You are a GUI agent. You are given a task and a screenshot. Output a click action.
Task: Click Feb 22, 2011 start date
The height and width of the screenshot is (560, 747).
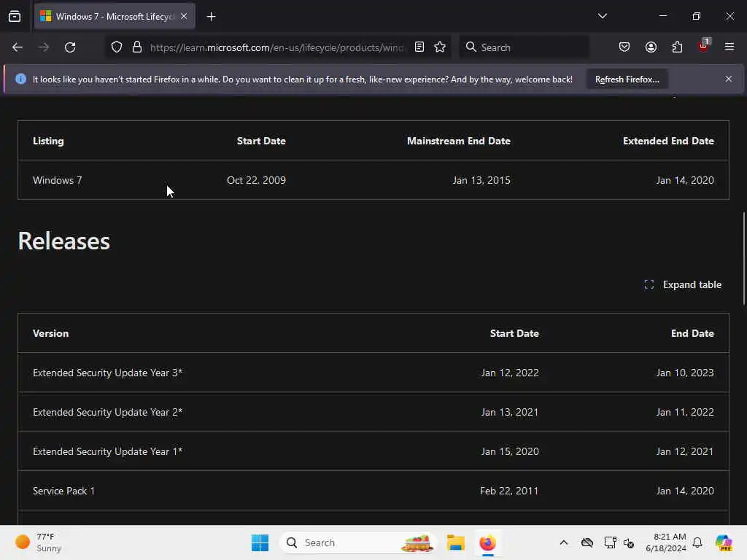[509, 491]
